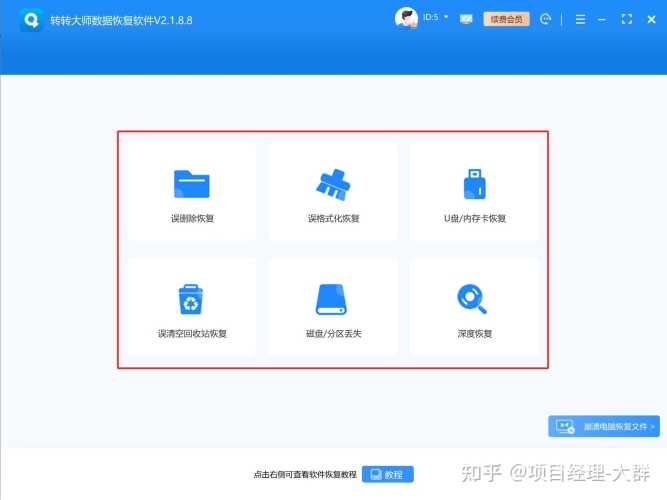The width and height of the screenshot is (667, 500).
Task: Click 误清空回收站恢复 label text
Action: (192, 334)
